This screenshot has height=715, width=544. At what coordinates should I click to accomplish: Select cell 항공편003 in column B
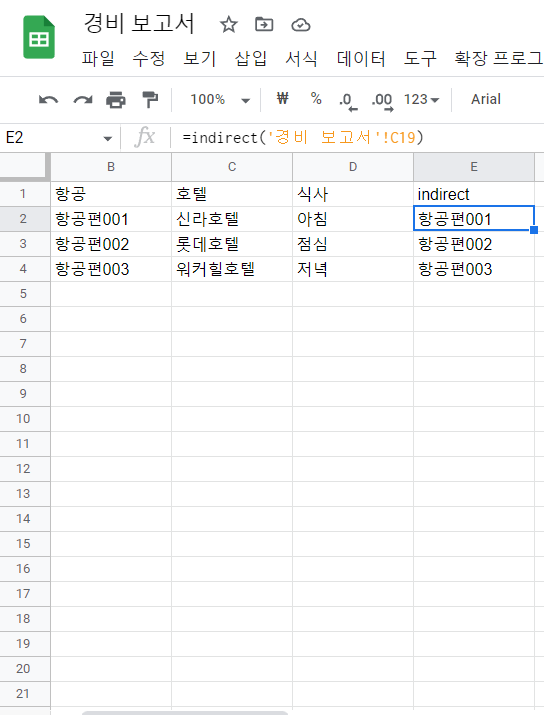coord(111,269)
